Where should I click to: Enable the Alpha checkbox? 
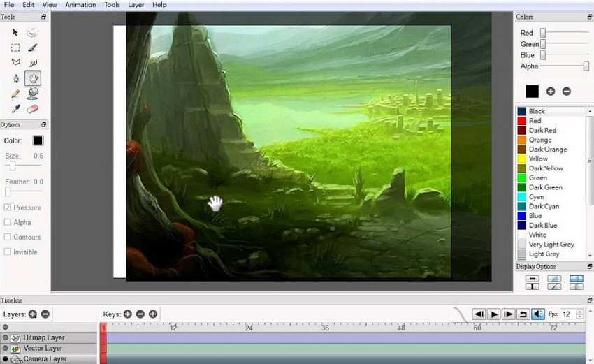pos(8,222)
